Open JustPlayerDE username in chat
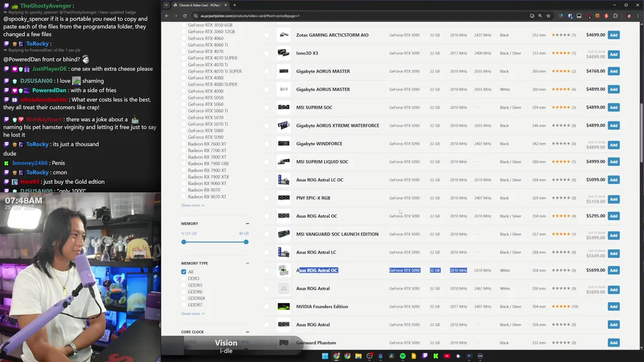Viewport: 644px width, 362px height. 49,69
